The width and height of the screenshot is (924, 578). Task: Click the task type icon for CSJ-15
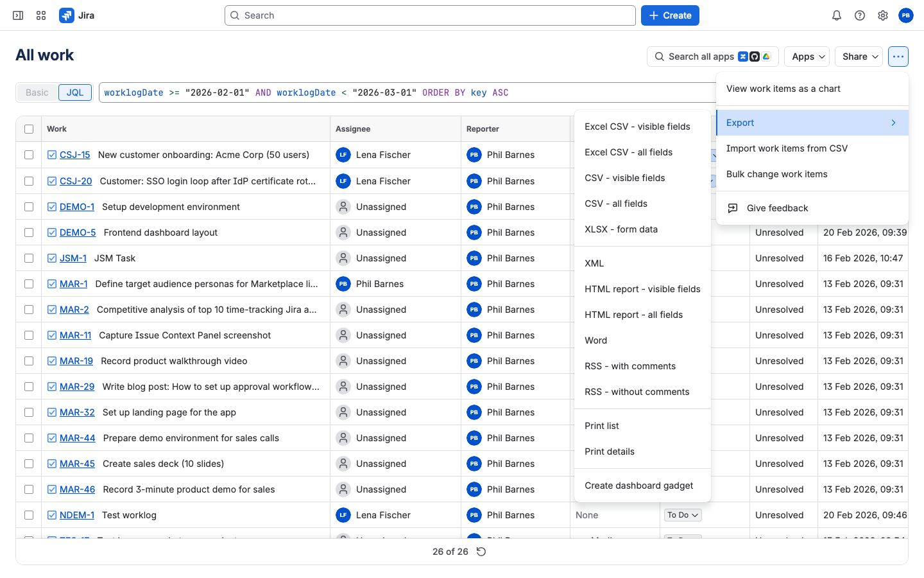[x=52, y=155]
